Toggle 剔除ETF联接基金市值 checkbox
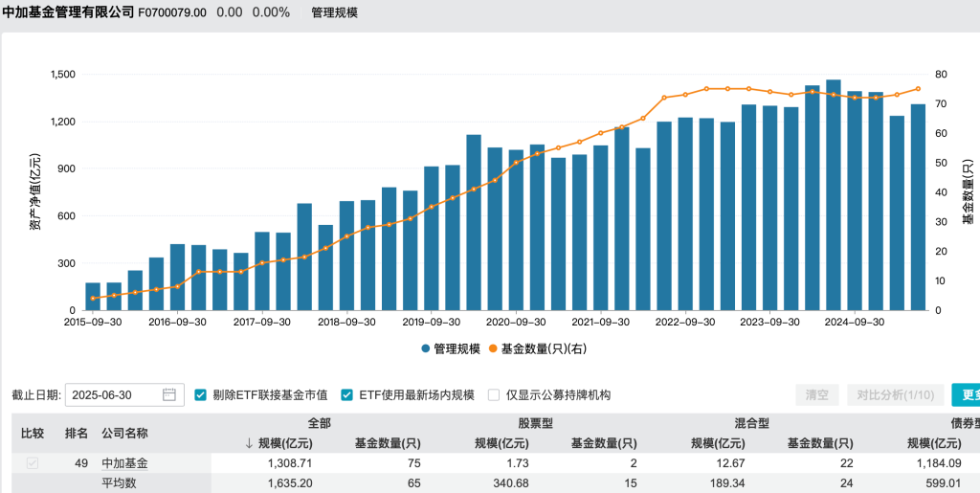The height and width of the screenshot is (493, 980). click(x=201, y=394)
